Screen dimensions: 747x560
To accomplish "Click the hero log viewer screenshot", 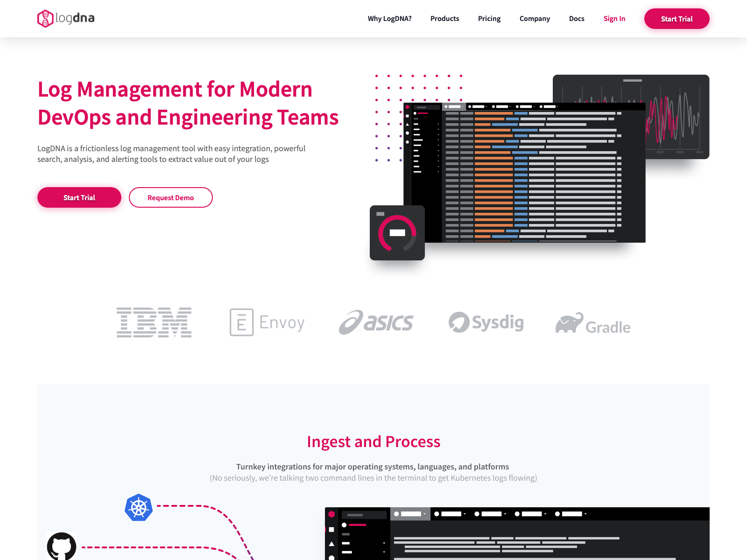I will click(x=524, y=173).
